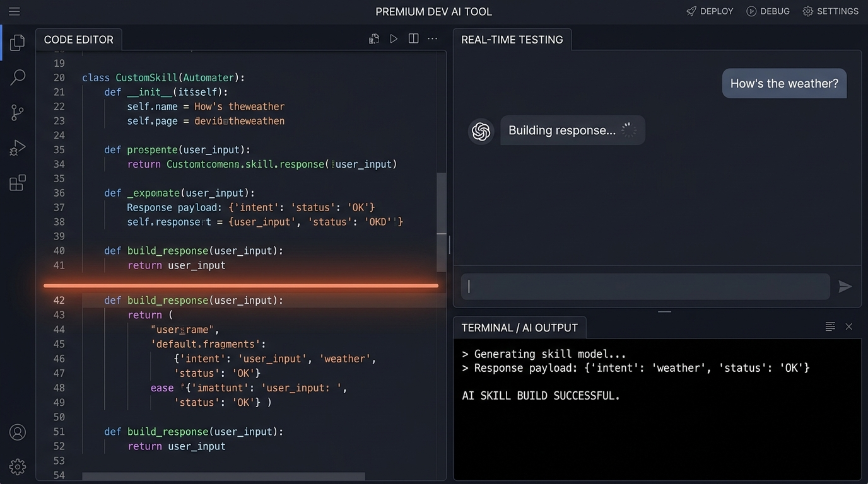Click the DEPLOY button
Screen dimensions: 868x484
coord(710,11)
